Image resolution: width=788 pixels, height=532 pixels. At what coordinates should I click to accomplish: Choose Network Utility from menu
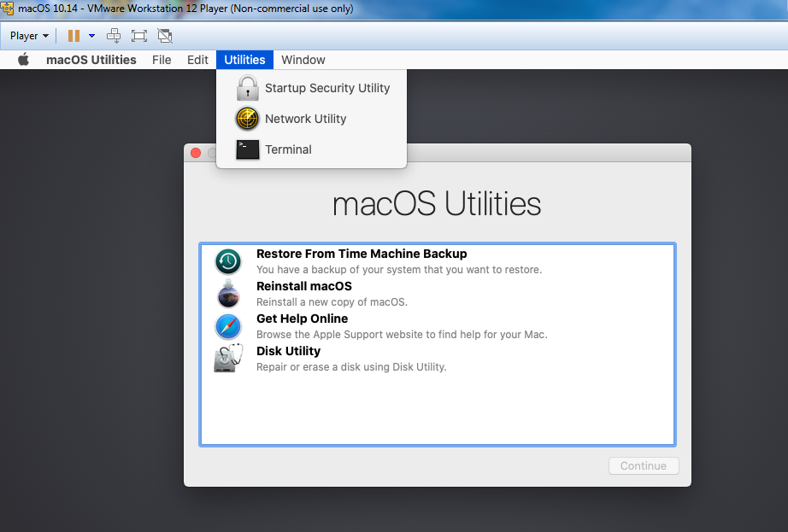point(312,119)
